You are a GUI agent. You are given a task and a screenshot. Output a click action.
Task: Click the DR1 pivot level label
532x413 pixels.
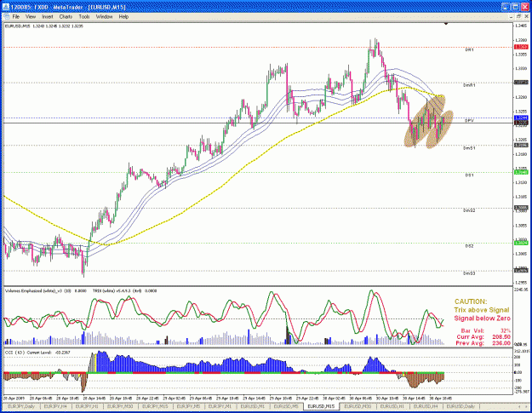click(x=469, y=50)
